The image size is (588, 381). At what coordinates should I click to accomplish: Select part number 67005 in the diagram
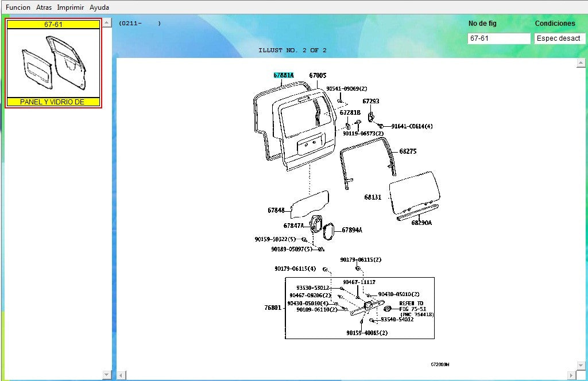(x=318, y=75)
